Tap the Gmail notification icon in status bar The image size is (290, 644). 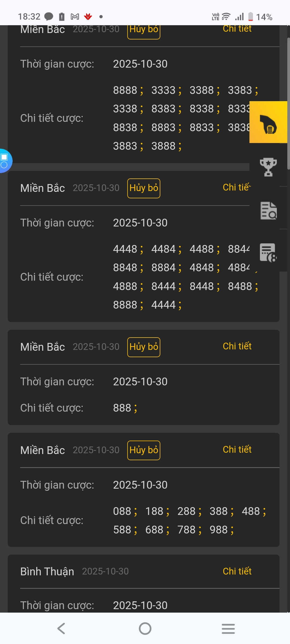click(75, 17)
